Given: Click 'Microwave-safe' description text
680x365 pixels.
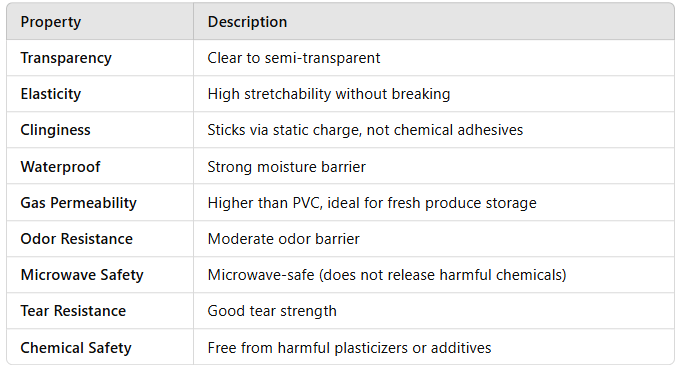Looking at the screenshot, I should pyautogui.click(x=387, y=275).
